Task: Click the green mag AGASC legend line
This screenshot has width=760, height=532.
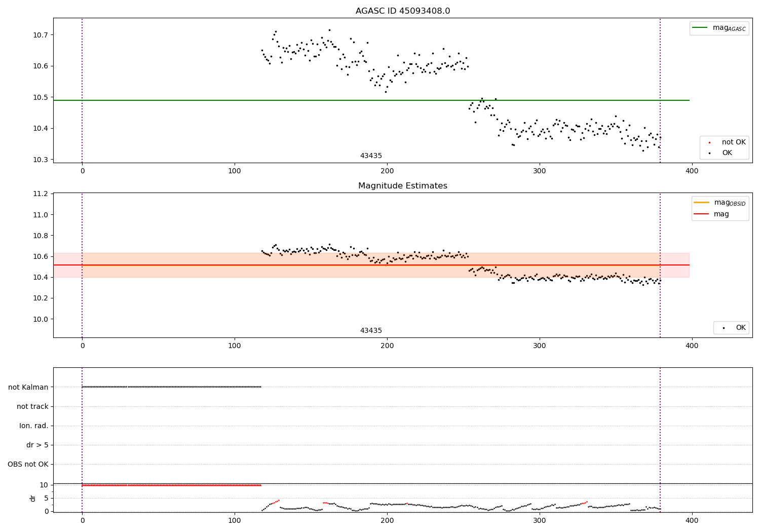Action: [700, 28]
